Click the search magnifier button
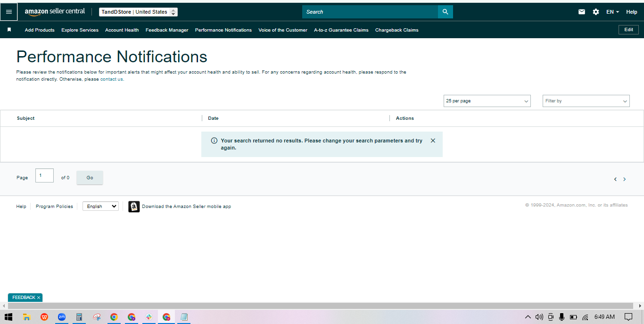The height and width of the screenshot is (324, 644). (445, 12)
